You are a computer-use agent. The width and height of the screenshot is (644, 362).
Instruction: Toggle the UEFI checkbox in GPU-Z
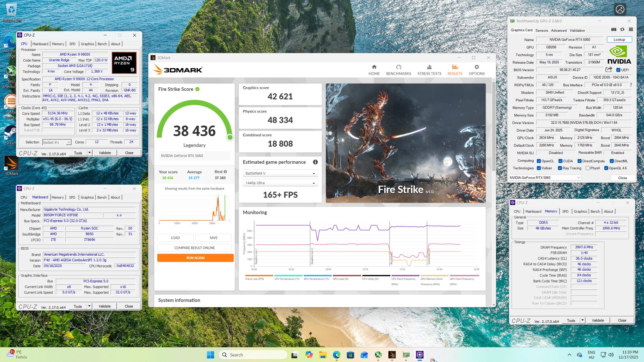[x=618, y=70]
